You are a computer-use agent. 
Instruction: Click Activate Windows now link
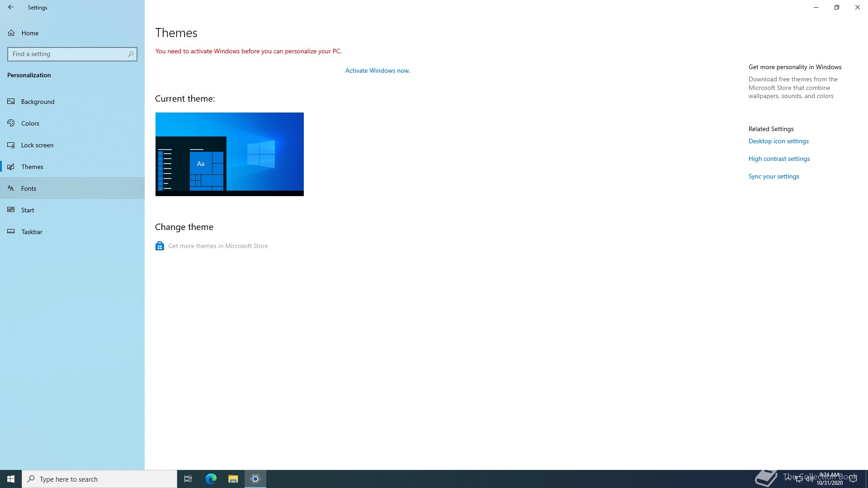pyautogui.click(x=377, y=70)
